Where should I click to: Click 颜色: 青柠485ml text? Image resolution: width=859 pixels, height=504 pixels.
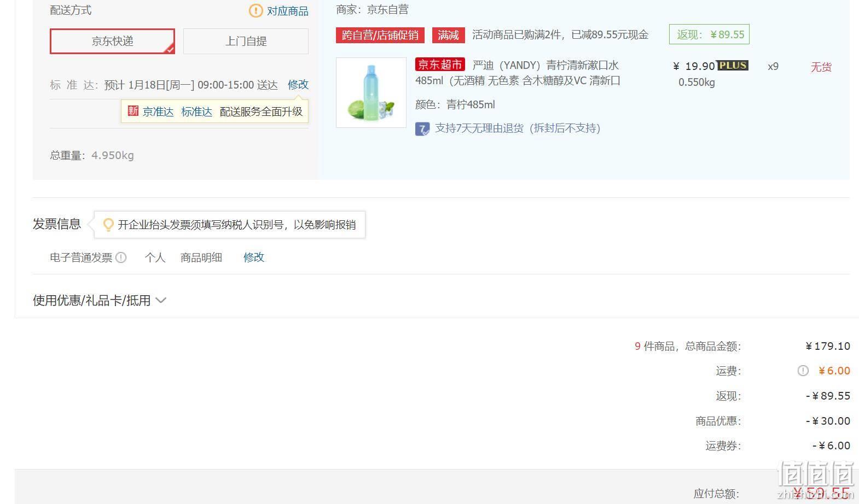pyautogui.click(x=455, y=104)
